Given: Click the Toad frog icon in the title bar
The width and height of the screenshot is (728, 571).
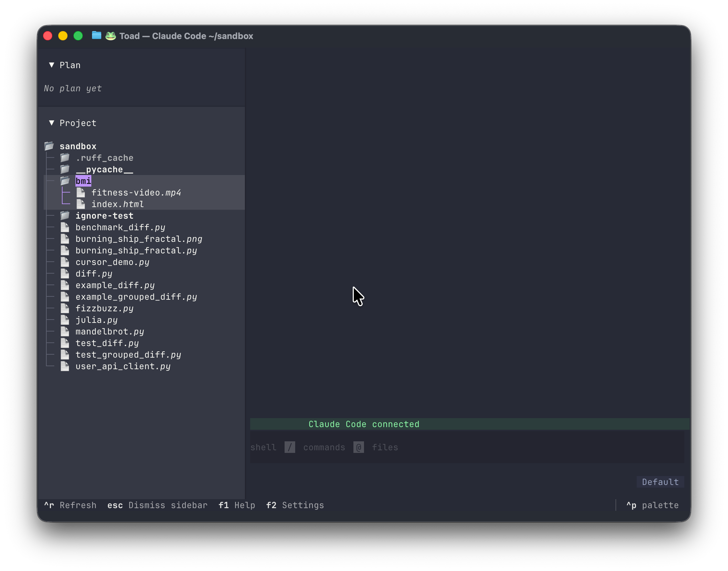Looking at the screenshot, I should [x=110, y=36].
